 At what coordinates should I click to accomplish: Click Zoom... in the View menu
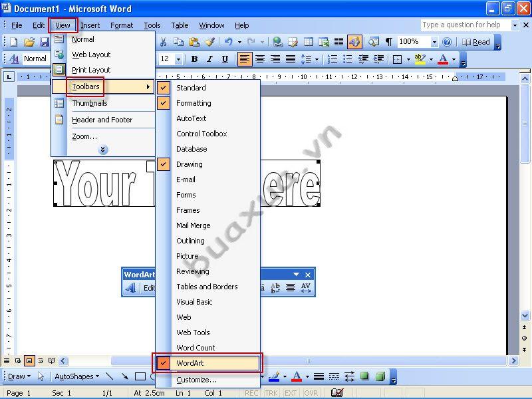click(x=103, y=136)
